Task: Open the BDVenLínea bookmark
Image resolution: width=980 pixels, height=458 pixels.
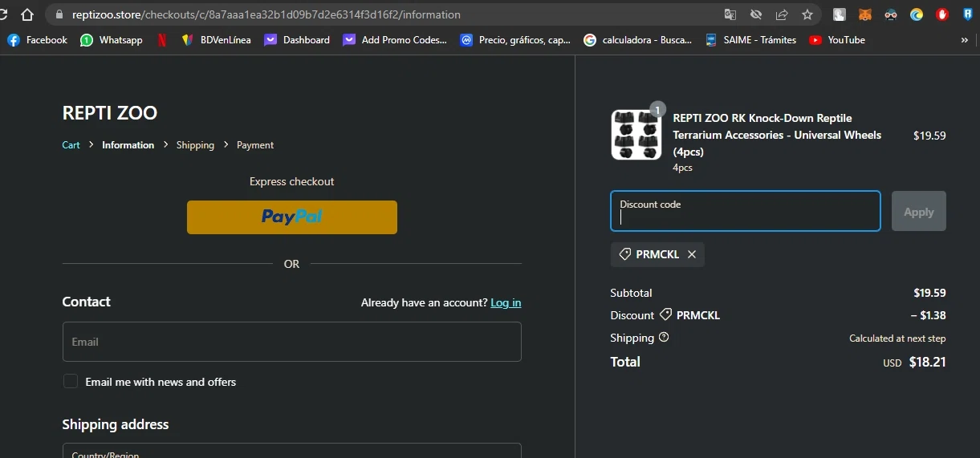Action: coord(216,39)
